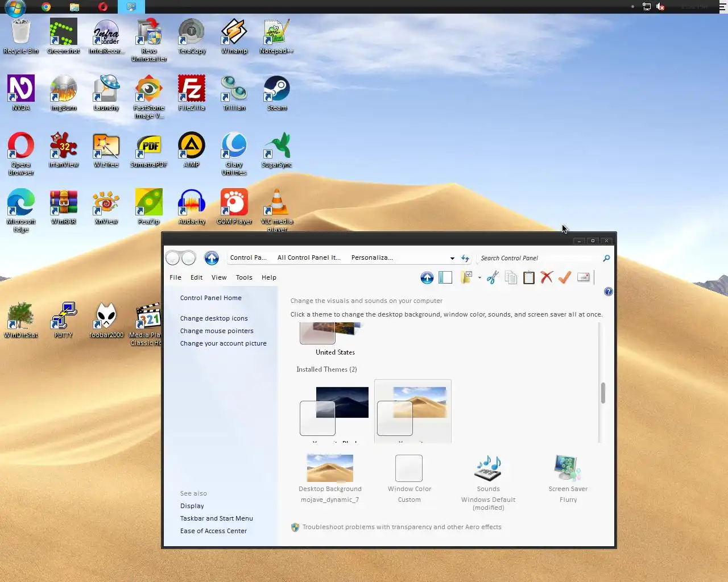Viewport: 728px width, 582px height.
Task: Open Screen Saver Flurry settings
Action: pos(568,479)
